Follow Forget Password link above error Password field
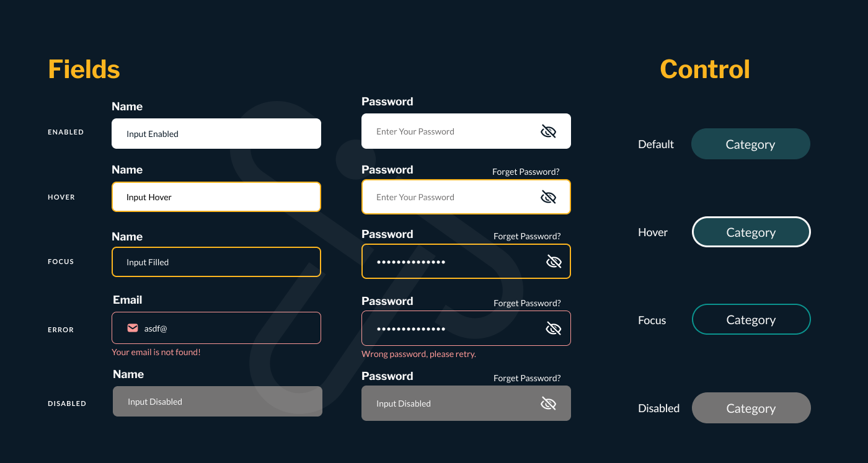The image size is (868, 463). (x=527, y=303)
